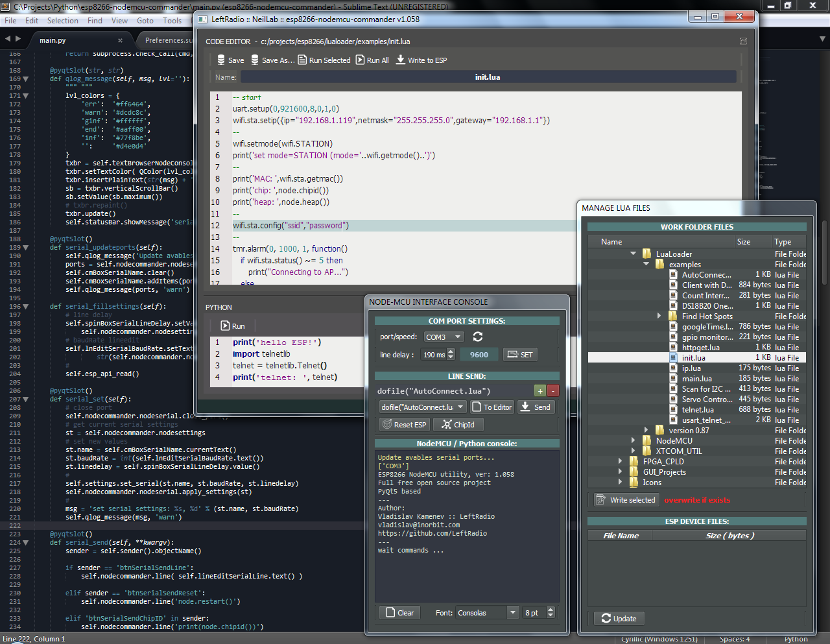Click the float icon in the CODE EDITOR header
This screenshot has height=644, width=830.
743,41
